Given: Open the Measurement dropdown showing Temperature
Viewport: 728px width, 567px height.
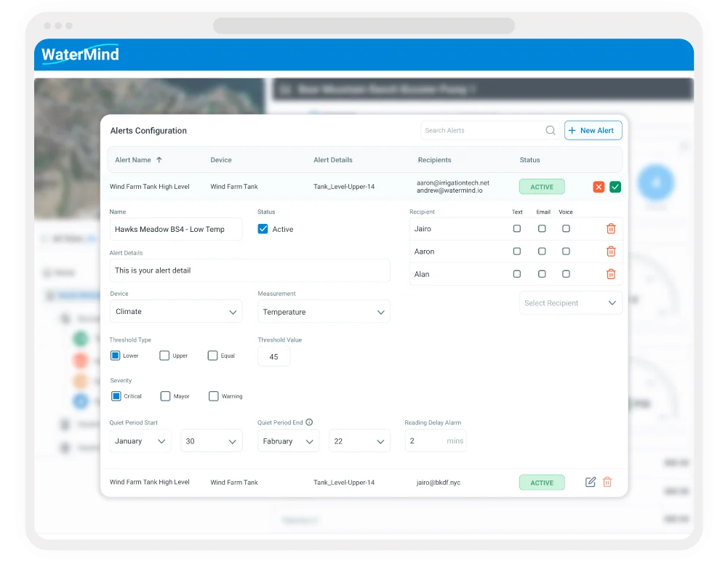Looking at the screenshot, I should point(324,312).
